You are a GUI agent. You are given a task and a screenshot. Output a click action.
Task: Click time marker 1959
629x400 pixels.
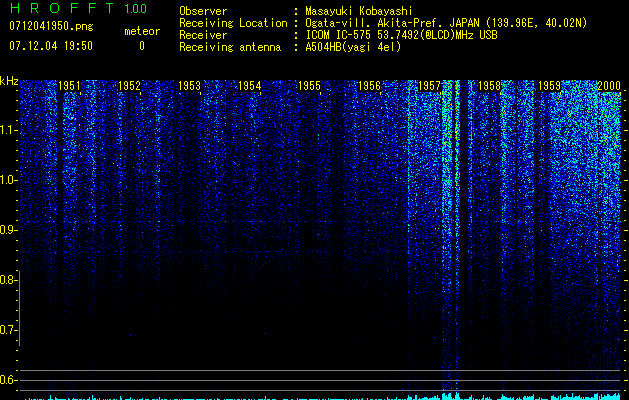pyautogui.click(x=549, y=85)
